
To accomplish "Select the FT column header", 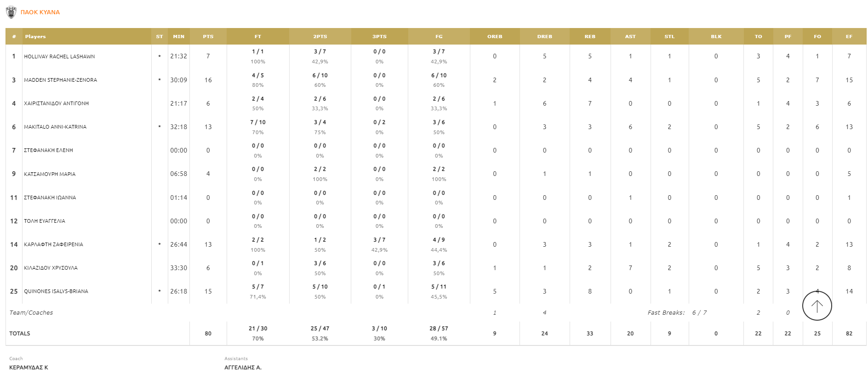I will (257, 37).
